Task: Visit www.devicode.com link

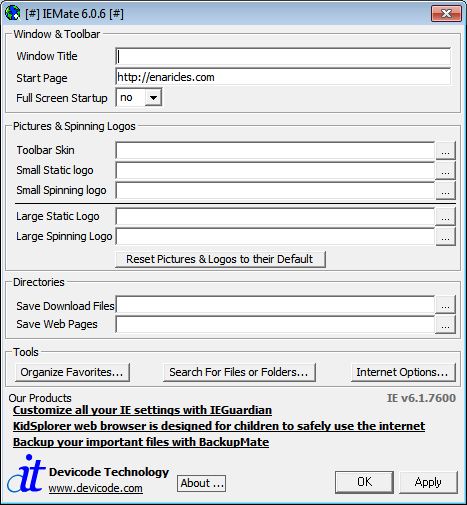Action: [x=96, y=488]
